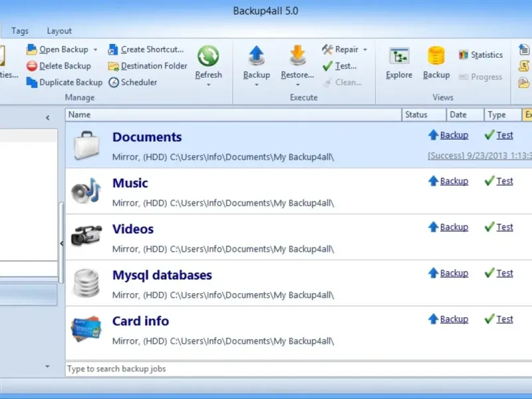Select the Backup view coins icon
The image size is (532, 399).
click(436, 56)
